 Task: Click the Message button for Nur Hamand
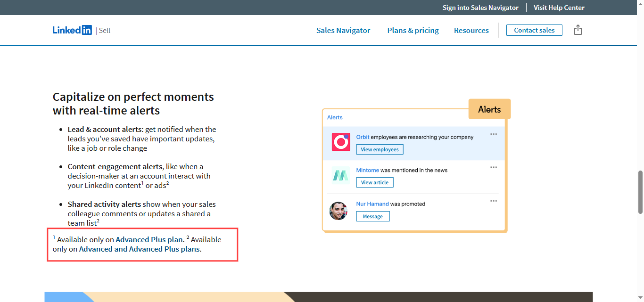tap(373, 216)
